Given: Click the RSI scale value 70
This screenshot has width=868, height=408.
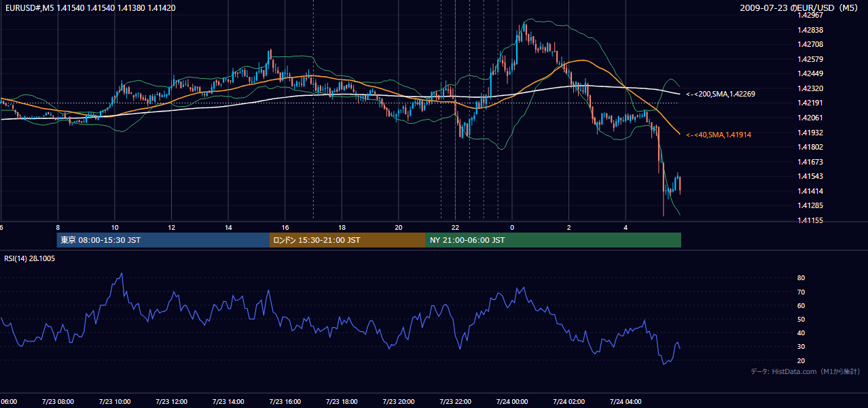Looking at the screenshot, I should [801, 292].
